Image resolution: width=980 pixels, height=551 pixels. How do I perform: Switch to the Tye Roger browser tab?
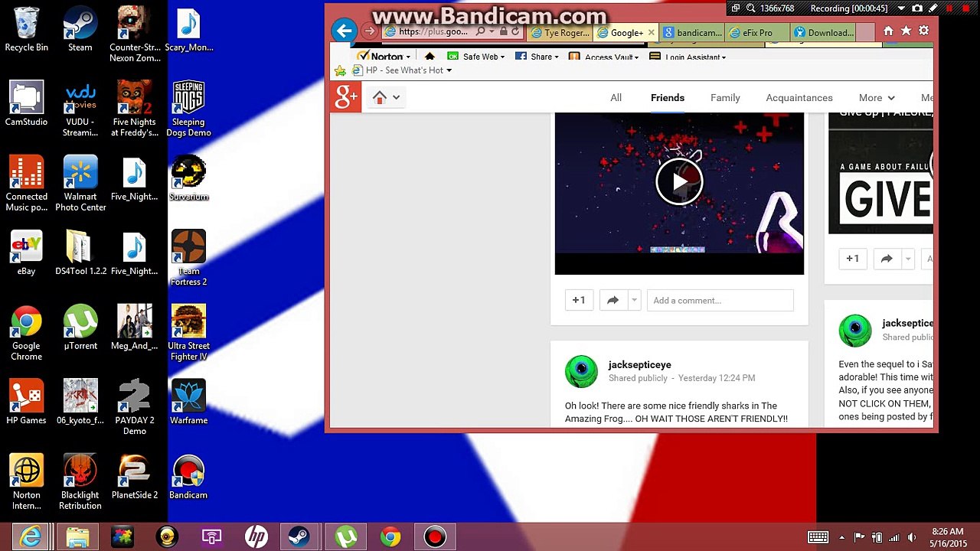(560, 33)
